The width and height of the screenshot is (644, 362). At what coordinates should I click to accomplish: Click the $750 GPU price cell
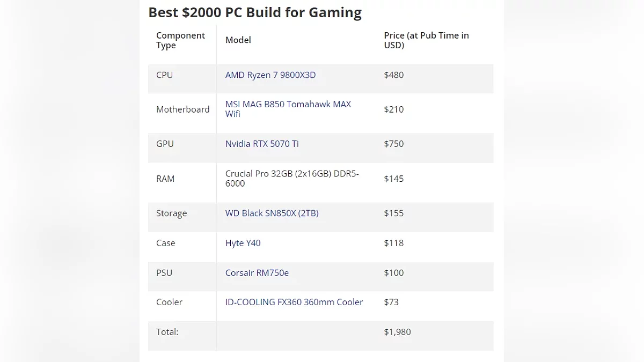(394, 144)
